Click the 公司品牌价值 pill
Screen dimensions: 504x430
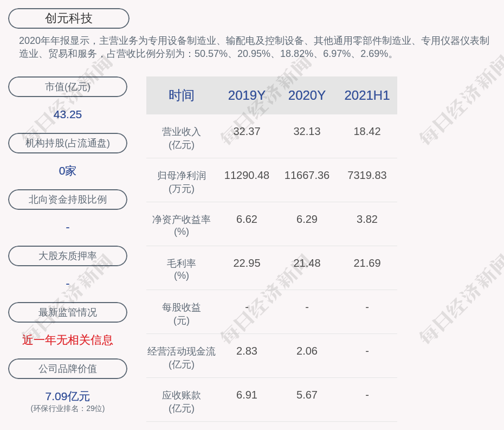tap(68, 369)
